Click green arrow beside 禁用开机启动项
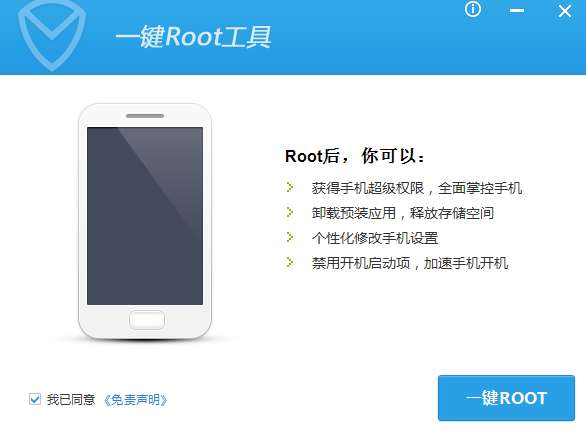Viewport: 586px width, 430px height. point(290,262)
